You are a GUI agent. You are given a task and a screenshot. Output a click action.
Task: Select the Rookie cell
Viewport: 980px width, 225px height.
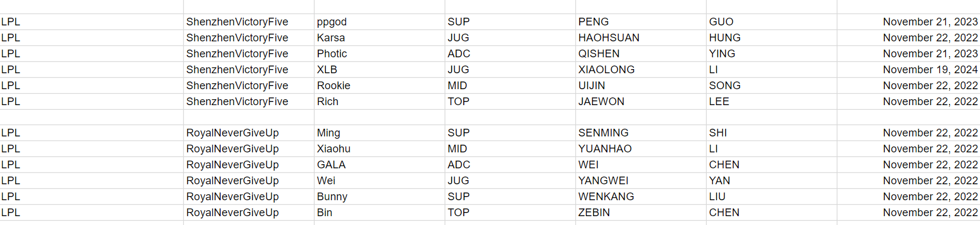379,86
